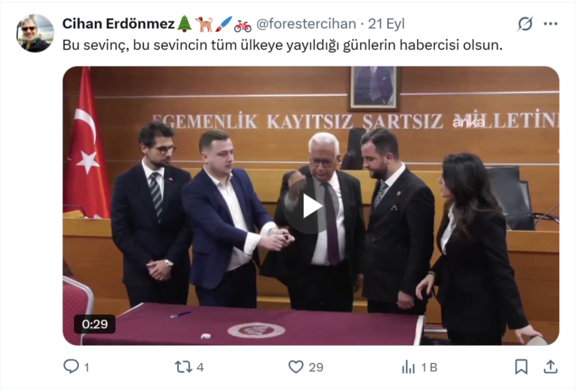Click the reply comment icon
Image resolution: width=578 pixels, height=392 pixels.
coord(71,367)
